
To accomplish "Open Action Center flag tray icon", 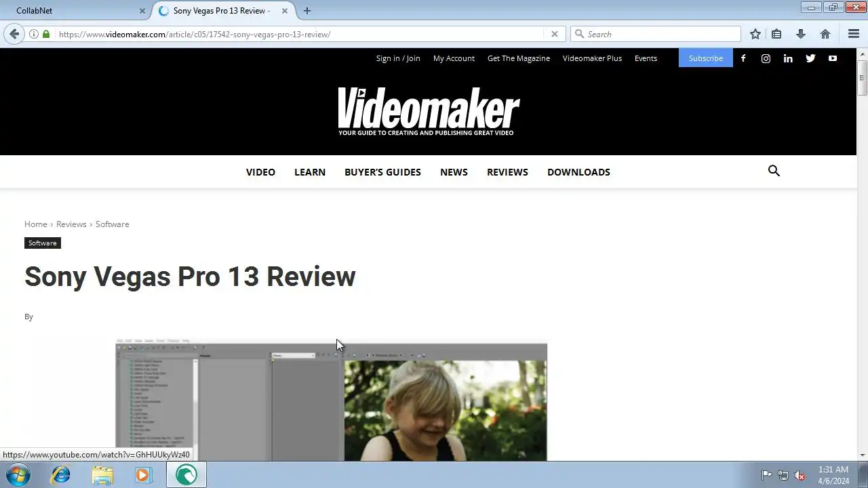I will pos(766,475).
